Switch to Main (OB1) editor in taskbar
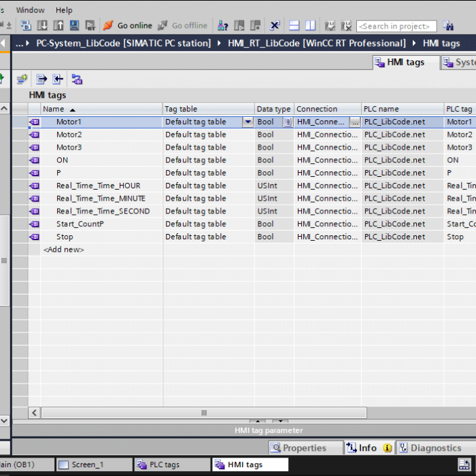 click(x=27, y=464)
